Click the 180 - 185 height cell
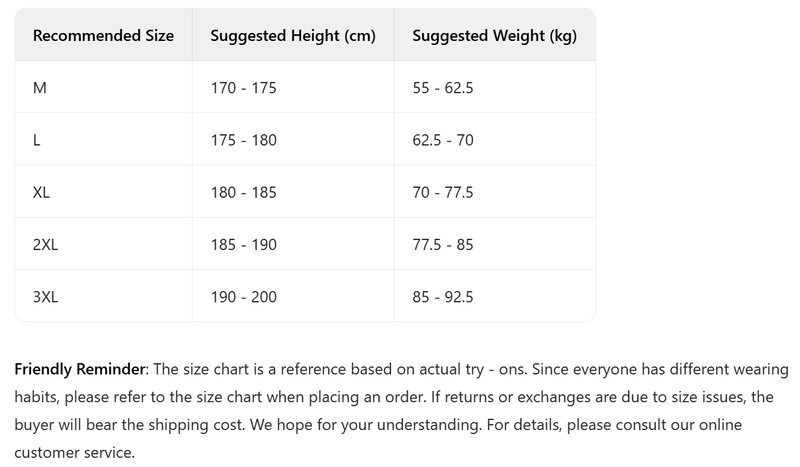The image size is (800, 467). click(243, 192)
